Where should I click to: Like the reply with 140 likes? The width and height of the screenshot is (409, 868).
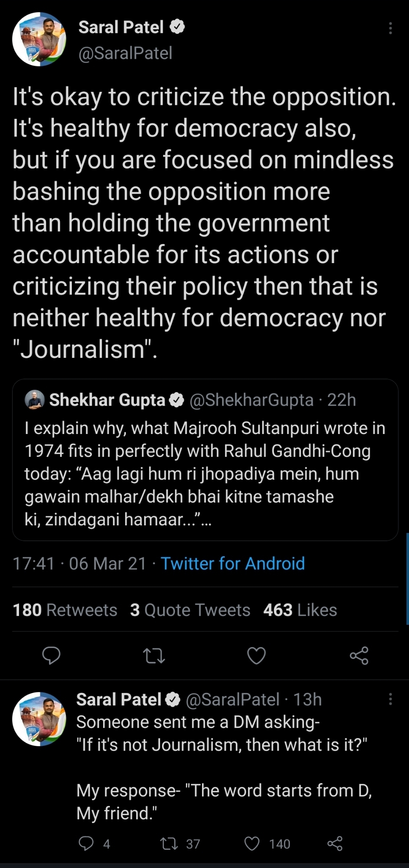(x=252, y=843)
